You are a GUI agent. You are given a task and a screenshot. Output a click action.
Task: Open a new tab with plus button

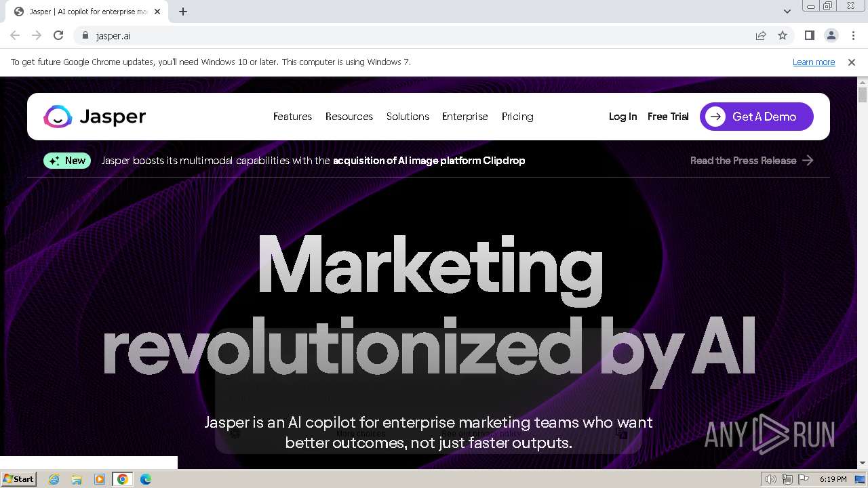(183, 12)
